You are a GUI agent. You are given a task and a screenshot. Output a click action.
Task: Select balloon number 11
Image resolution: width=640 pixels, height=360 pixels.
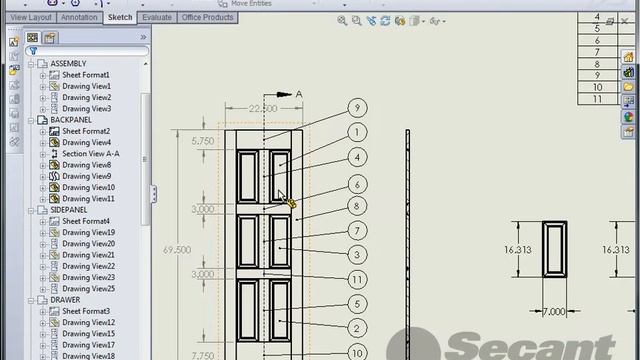(357, 280)
